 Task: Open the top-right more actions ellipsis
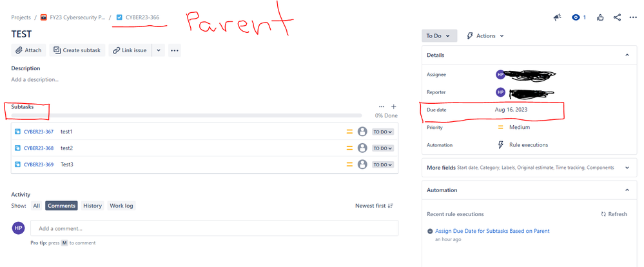(x=633, y=17)
